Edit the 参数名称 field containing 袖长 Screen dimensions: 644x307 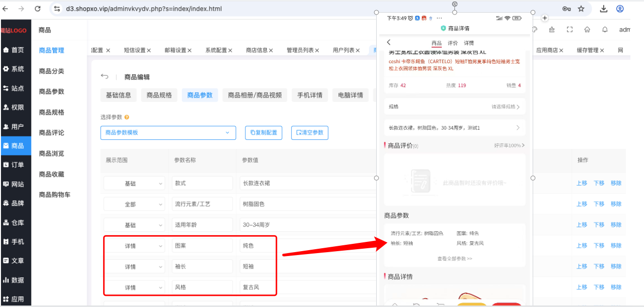(202, 266)
